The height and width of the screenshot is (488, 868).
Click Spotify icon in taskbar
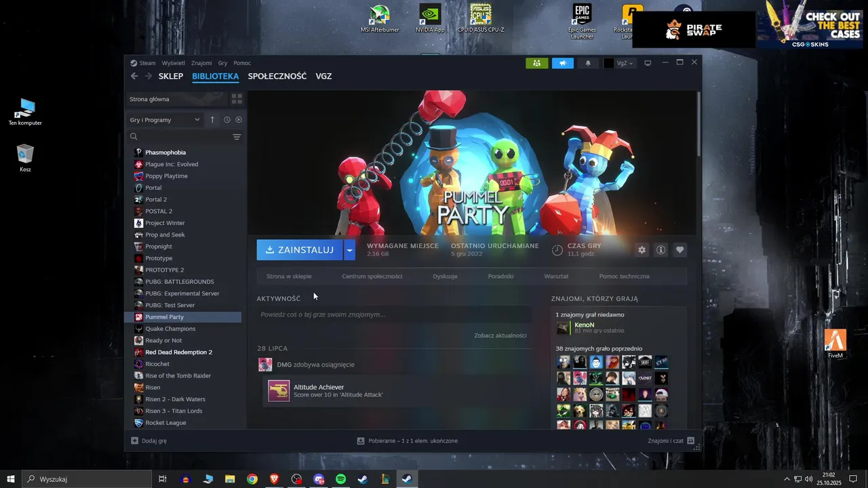pyautogui.click(x=341, y=479)
